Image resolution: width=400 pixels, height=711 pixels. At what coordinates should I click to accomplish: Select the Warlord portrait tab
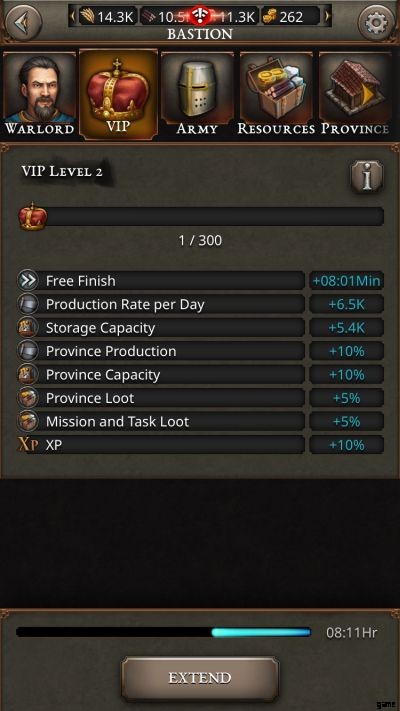[x=39, y=94]
